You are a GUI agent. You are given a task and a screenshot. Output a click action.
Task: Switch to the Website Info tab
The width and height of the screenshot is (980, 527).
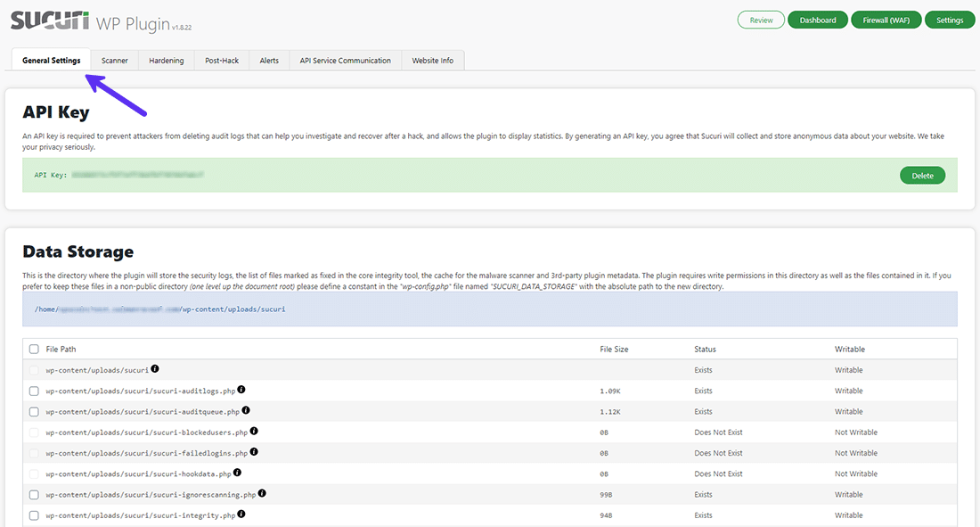(432, 60)
